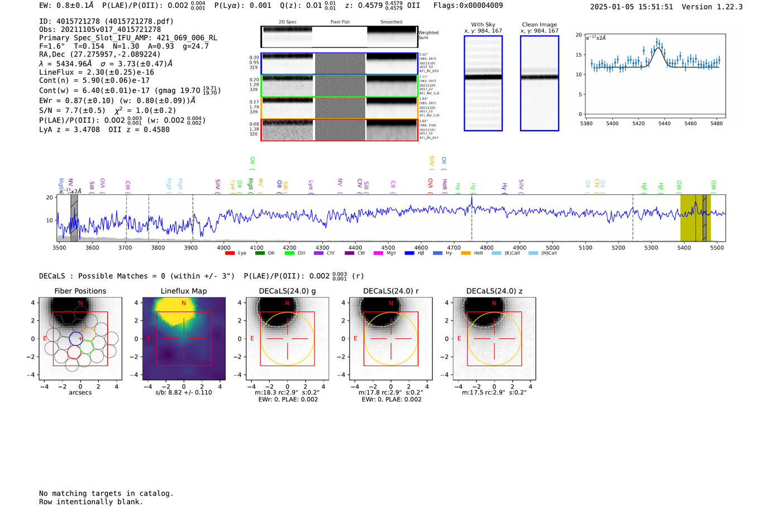Select the lime OIII legend swatch
782x532 pixels.
click(289, 253)
